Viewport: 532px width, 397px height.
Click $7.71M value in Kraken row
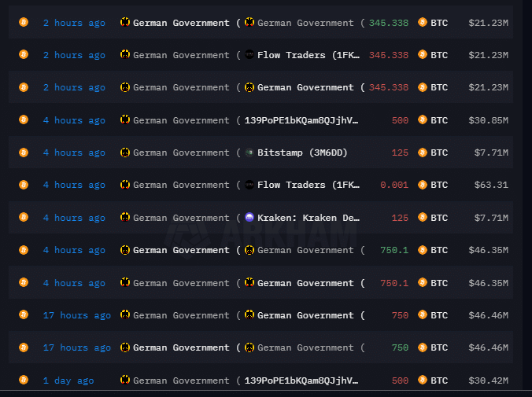[x=491, y=218]
